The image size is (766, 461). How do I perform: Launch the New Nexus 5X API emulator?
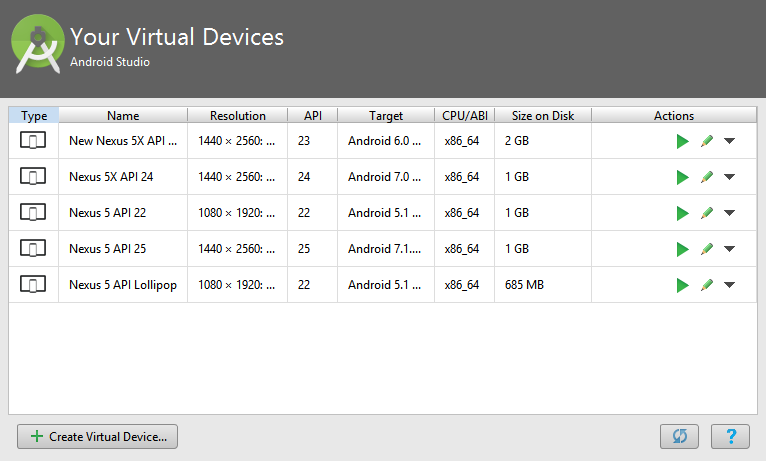pos(682,141)
